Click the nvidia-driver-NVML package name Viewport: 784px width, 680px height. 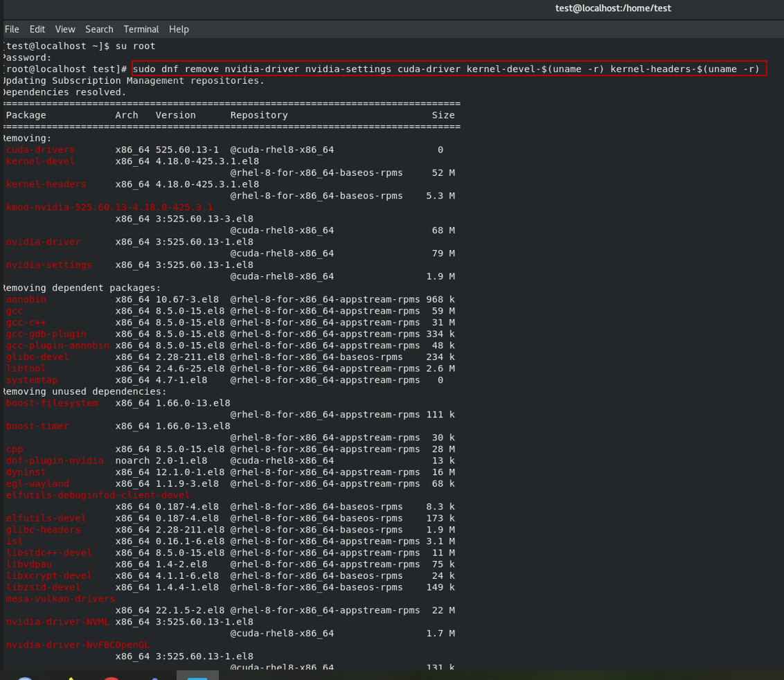[57, 621]
